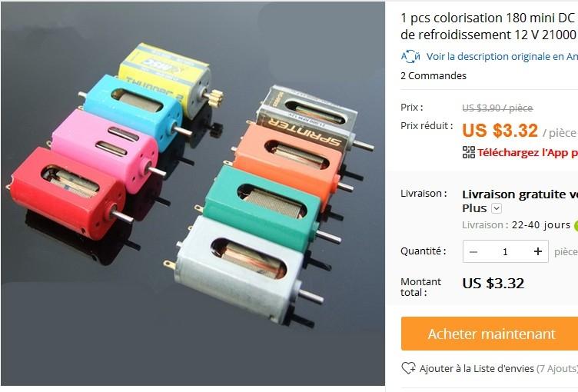Click the Acheter maintenant button
The height and width of the screenshot is (392, 578).
(x=490, y=334)
